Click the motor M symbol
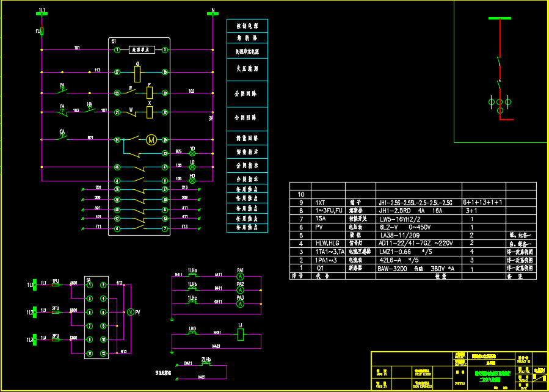Viewport: 549px width, 392px height. point(151,140)
